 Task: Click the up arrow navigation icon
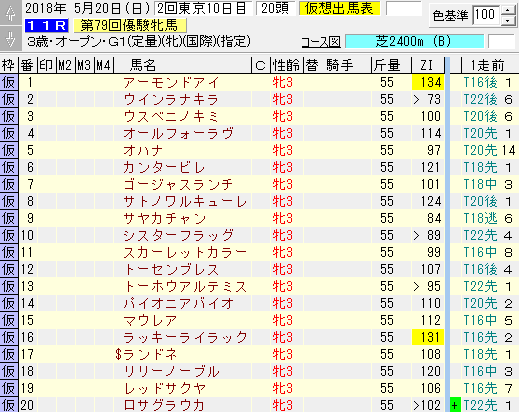coord(11,12)
